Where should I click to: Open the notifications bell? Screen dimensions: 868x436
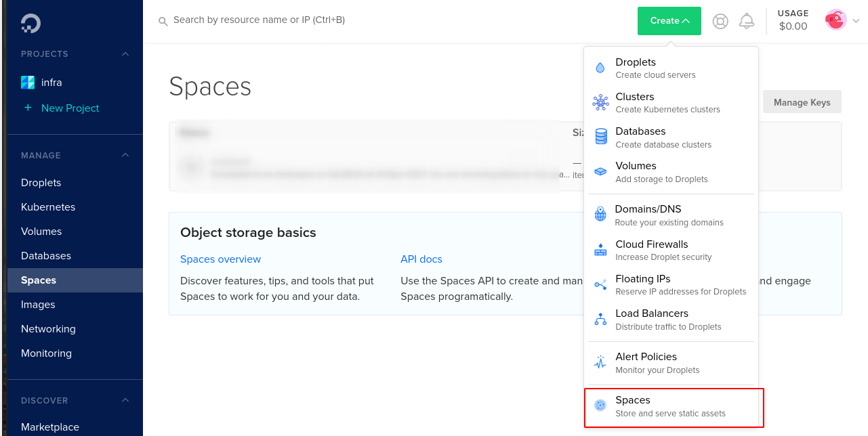[747, 21]
